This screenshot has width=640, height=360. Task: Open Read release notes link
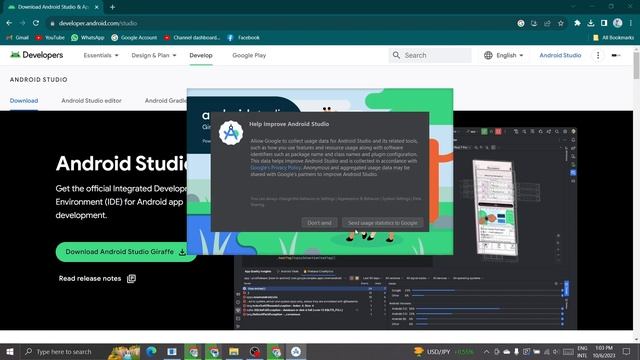point(97,278)
